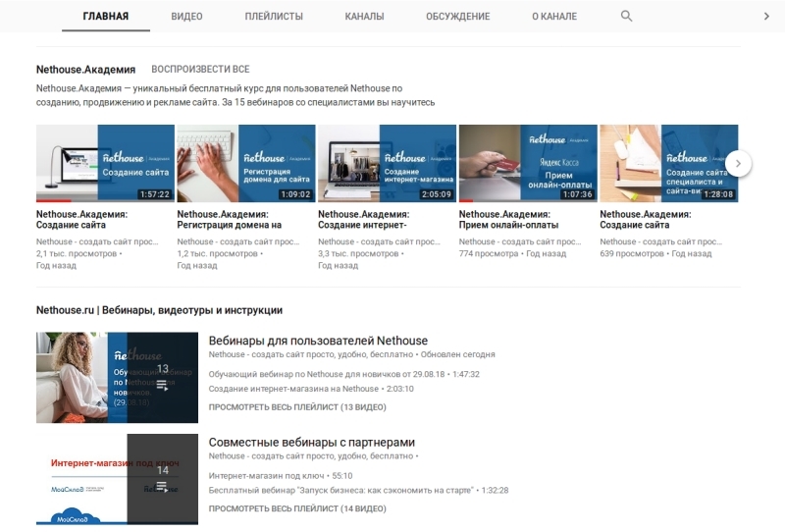Open the Прием онлайн-оплаты video thumbnail
Viewport: 785px width, 532px height.
tap(528, 163)
